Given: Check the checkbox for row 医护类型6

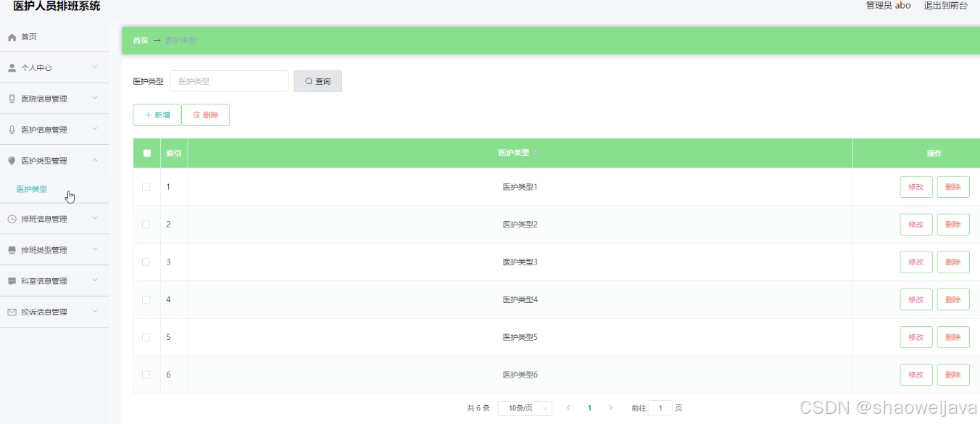Looking at the screenshot, I should click(x=146, y=375).
